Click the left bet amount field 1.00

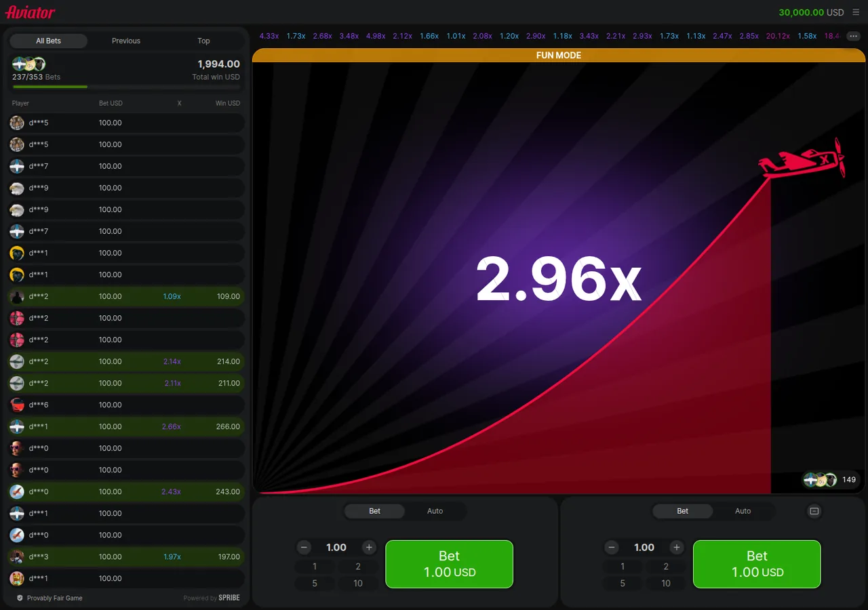pos(336,547)
